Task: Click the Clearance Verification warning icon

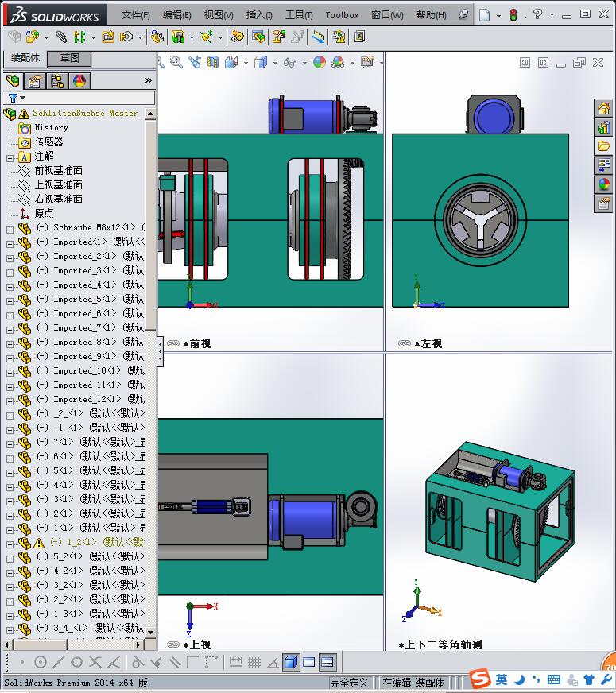Action: 339,37
